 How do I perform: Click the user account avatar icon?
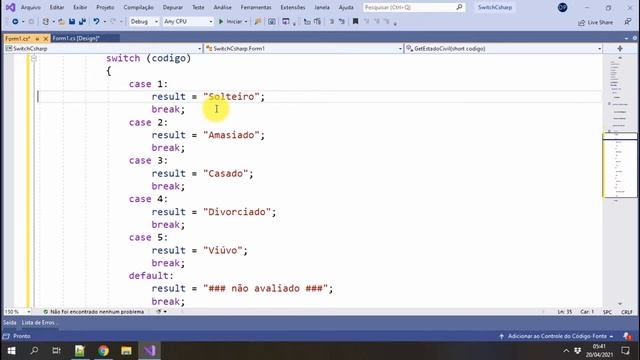coord(562,7)
